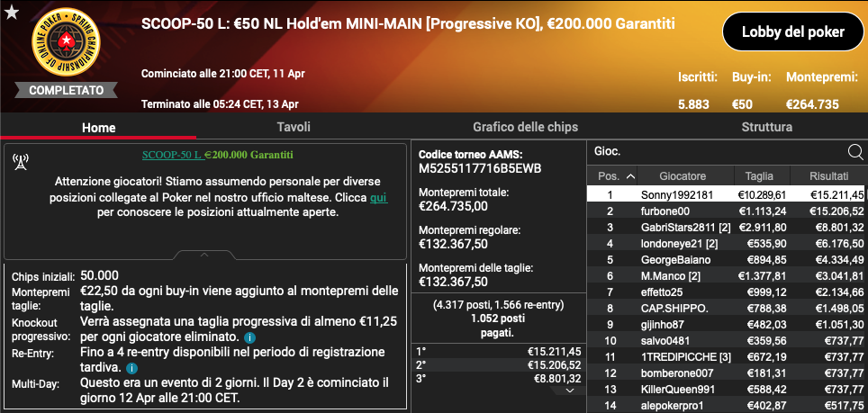Collapse the announcement panel chevron
868x413 pixels.
[x=204, y=255]
